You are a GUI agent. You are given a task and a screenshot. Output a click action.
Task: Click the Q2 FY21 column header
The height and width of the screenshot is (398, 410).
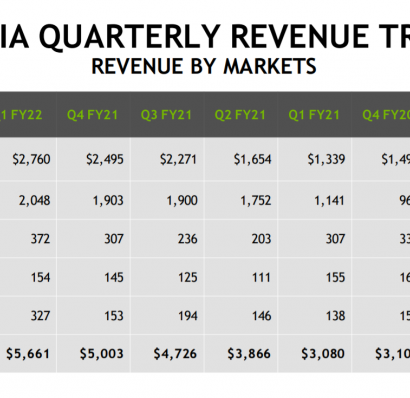241,115
